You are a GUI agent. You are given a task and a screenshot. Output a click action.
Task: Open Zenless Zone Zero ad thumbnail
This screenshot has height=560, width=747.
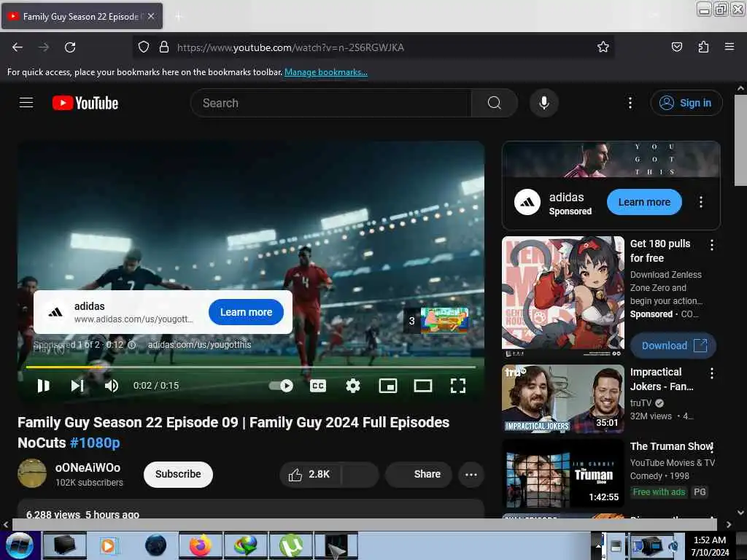pyautogui.click(x=562, y=297)
